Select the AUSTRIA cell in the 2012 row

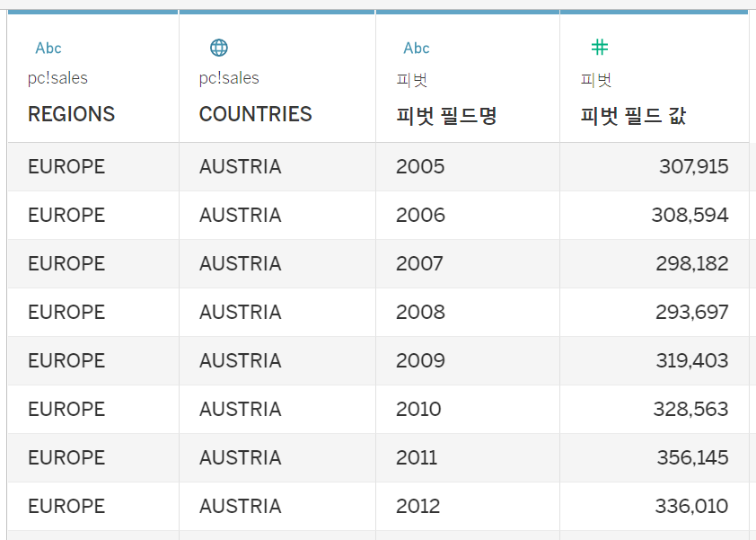(x=277, y=506)
